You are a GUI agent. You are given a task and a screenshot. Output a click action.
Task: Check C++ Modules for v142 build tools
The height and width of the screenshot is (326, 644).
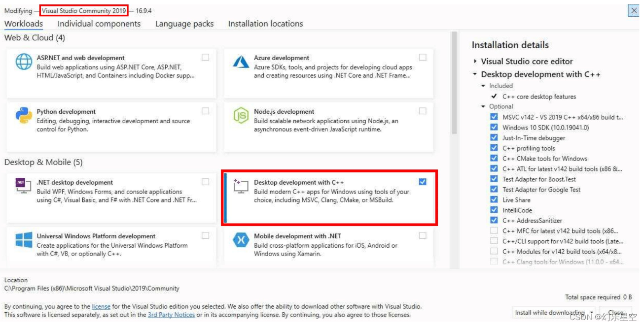[494, 252]
